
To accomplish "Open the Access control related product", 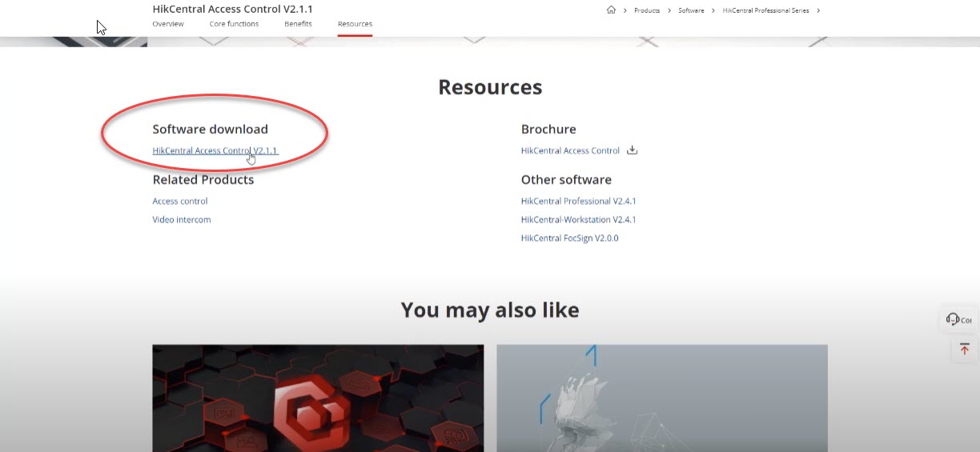I will click(x=180, y=201).
